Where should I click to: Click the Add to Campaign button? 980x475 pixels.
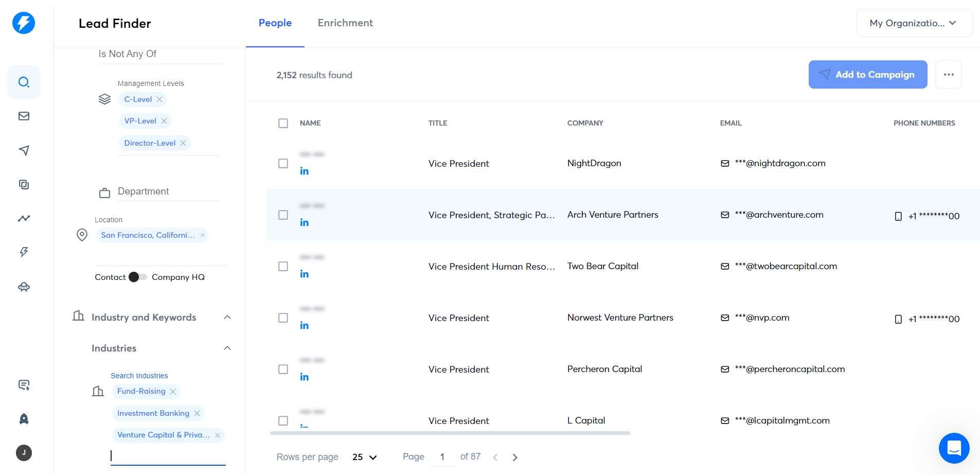pos(868,75)
